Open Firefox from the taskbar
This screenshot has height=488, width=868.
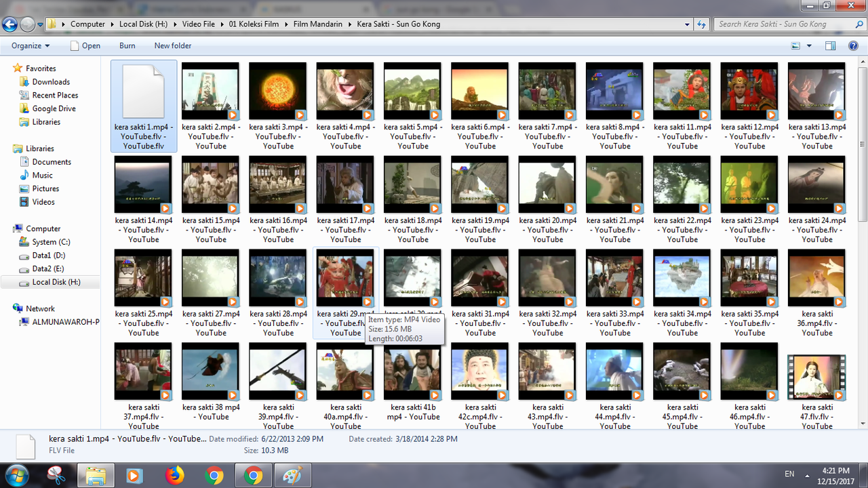point(174,476)
